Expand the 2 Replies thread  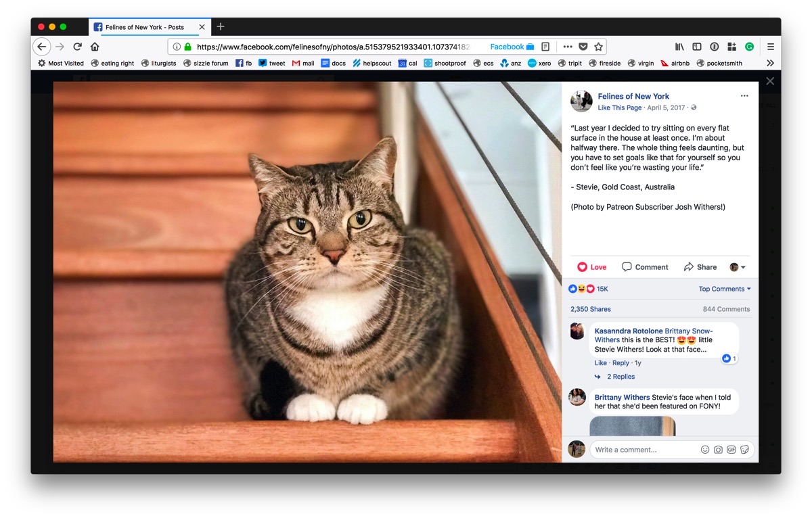pos(620,377)
